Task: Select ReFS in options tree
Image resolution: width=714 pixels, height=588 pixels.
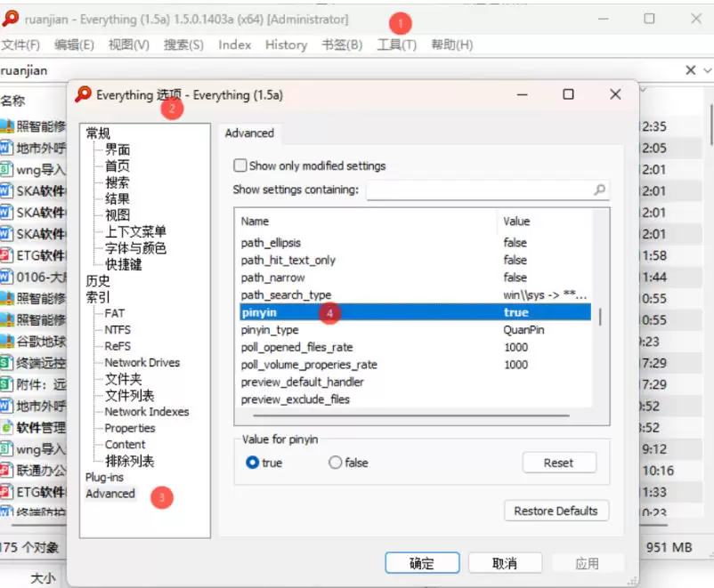Action: tap(118, 346)
